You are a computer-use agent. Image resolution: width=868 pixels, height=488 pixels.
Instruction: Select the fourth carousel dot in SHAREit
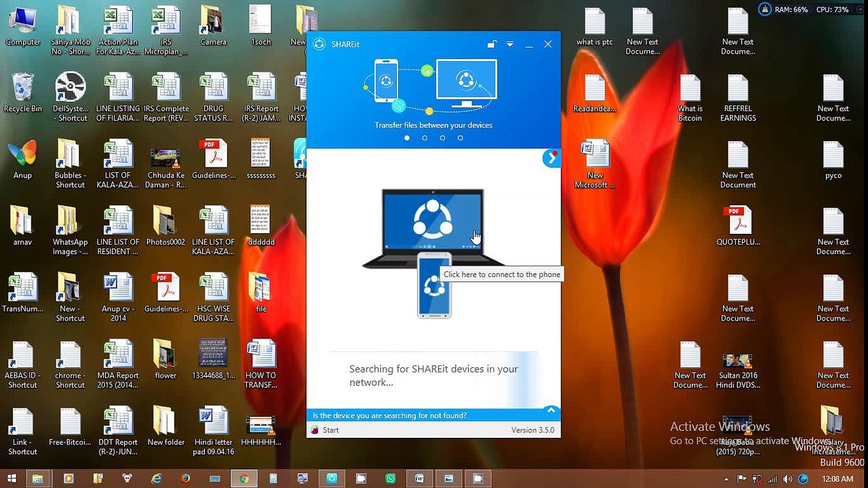[x=460, y=138]
